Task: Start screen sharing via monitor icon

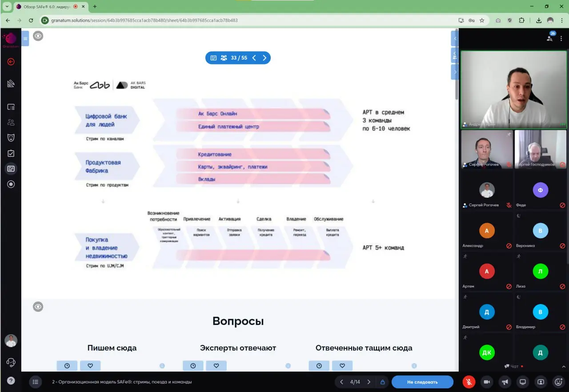Action: pos(522,382)
